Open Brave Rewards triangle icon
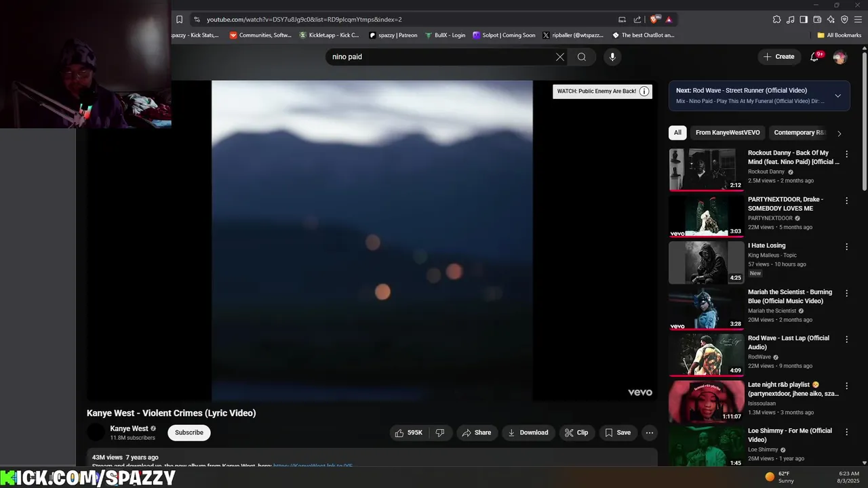 click(x=669, y=20)
